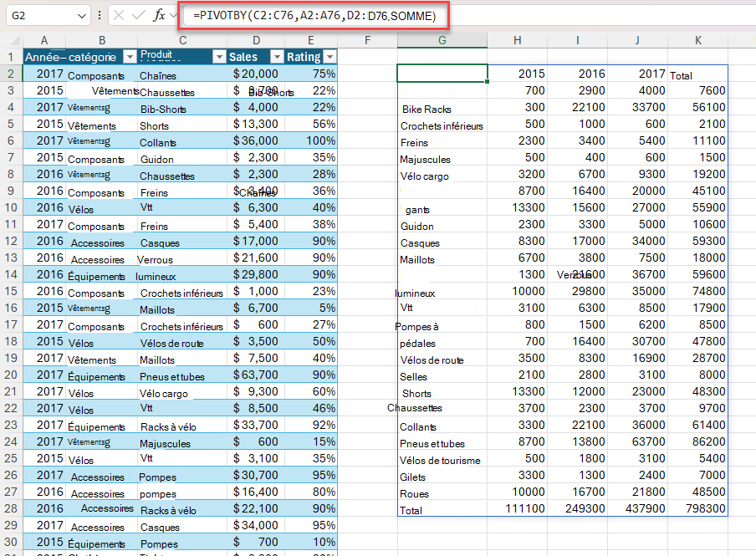Click the Collants pivot row label
756x556 pixels.
pyautogui.click(x=442, y=426)
